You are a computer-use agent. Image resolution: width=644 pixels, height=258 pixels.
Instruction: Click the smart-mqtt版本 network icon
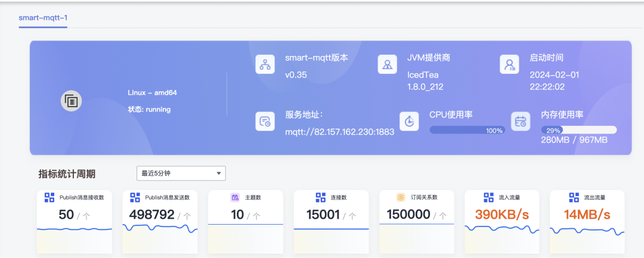(265, 64)
